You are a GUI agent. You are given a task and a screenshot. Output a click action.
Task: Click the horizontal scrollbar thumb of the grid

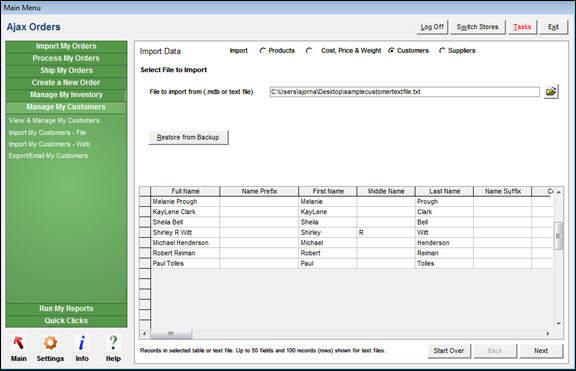pos(171,334)
